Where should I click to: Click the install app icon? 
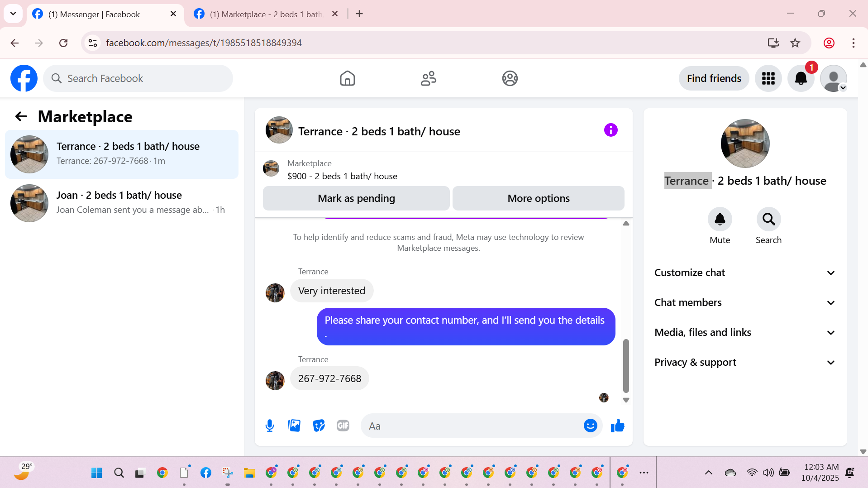pos(773,43)
